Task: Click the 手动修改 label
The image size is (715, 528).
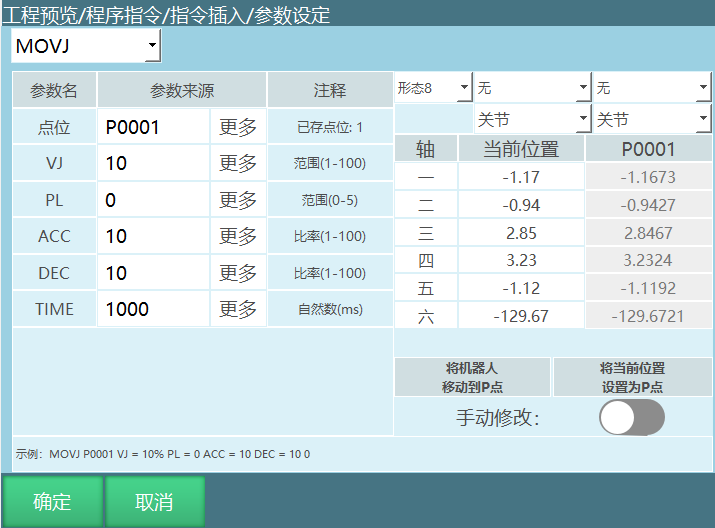Action: 498,417
